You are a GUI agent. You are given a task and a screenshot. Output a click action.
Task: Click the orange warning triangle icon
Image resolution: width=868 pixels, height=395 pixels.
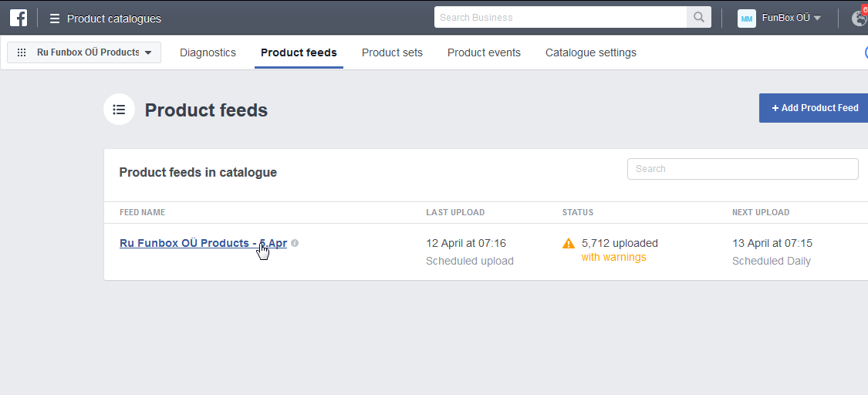[x=569, y=244]
